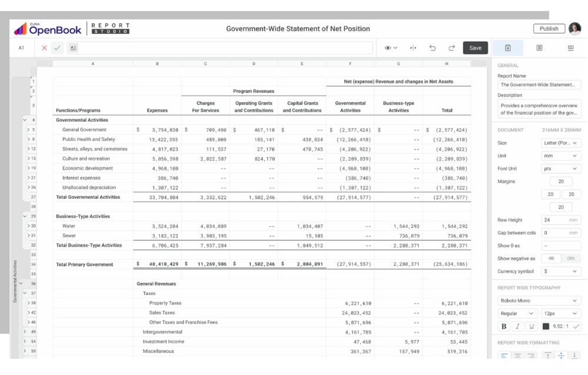This screenshot has height=375, width=588.
Task: Click General Government expenses value 3,754,030
Action: [165, 130]
